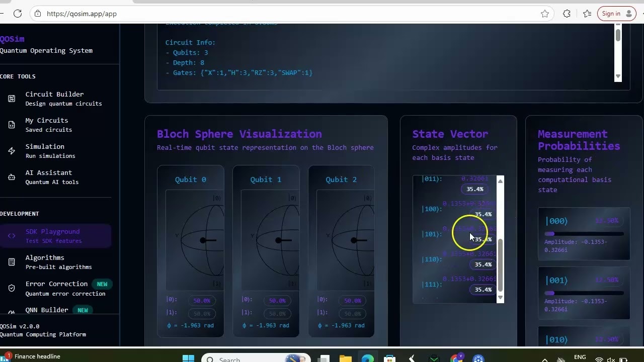Screen dimensions: 644x362
Task: Click the browser address bar URL
Action: tap(82, 14)
